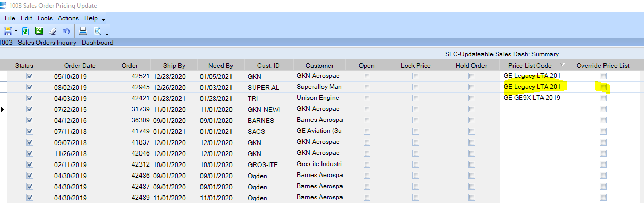Click the Print icon
Screen dimensions: 644x206
pos(83,31)
